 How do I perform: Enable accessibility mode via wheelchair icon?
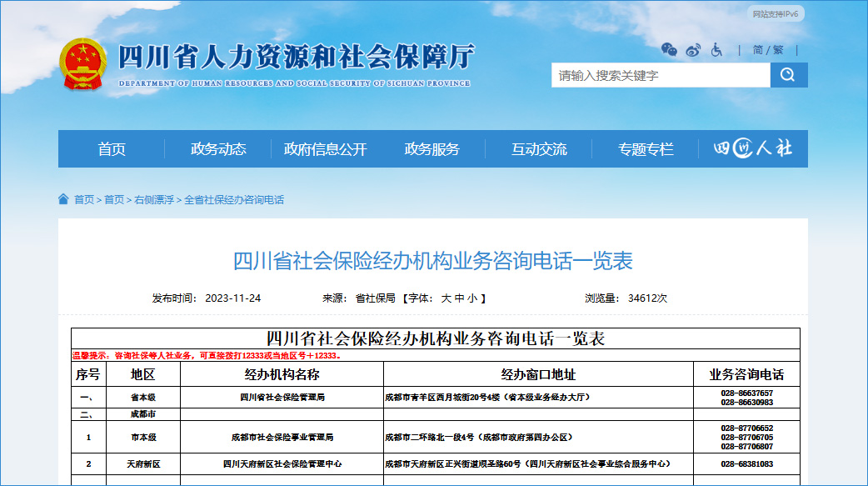click(716, 50)
